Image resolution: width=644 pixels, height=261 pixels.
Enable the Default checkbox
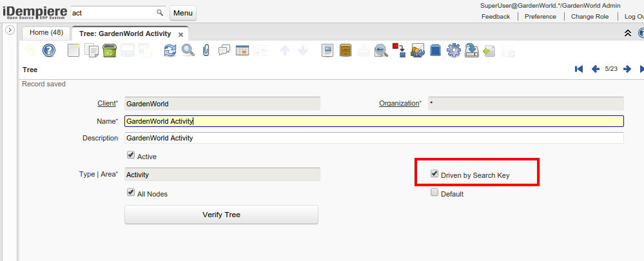coord(434,193)
